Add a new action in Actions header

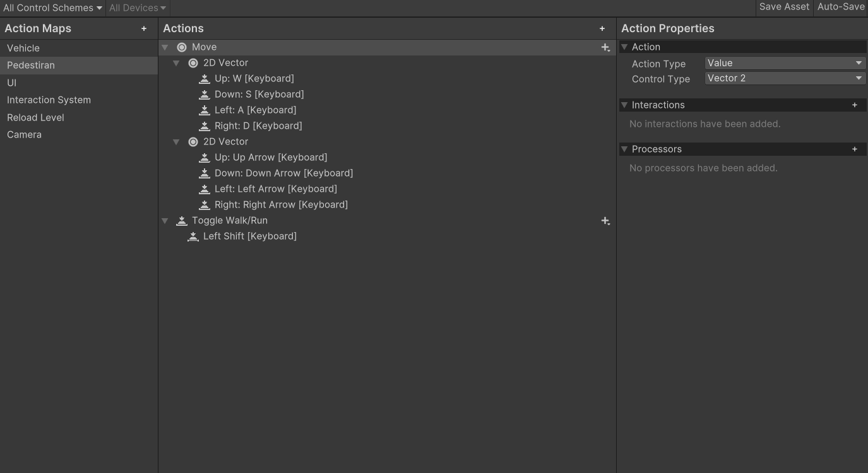tap(602, 28)
